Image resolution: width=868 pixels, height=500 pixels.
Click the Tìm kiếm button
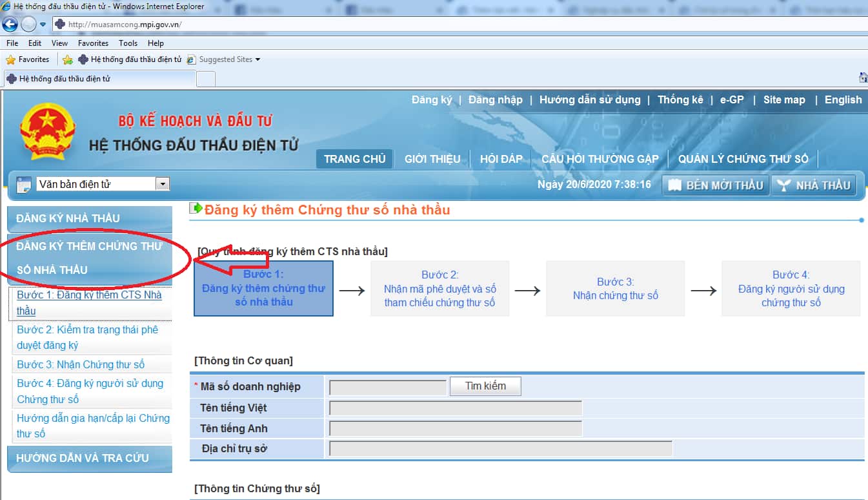(x=485, y=386)
